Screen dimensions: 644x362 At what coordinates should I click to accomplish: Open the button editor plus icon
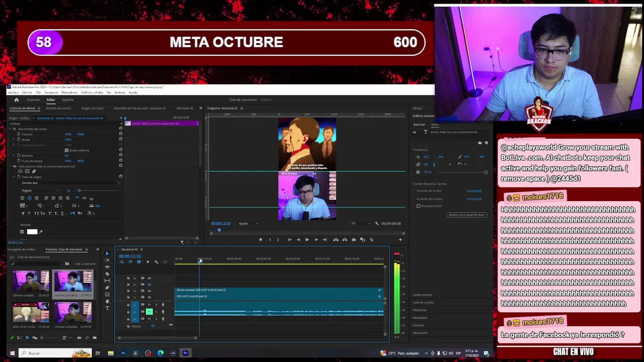[400, 240]
